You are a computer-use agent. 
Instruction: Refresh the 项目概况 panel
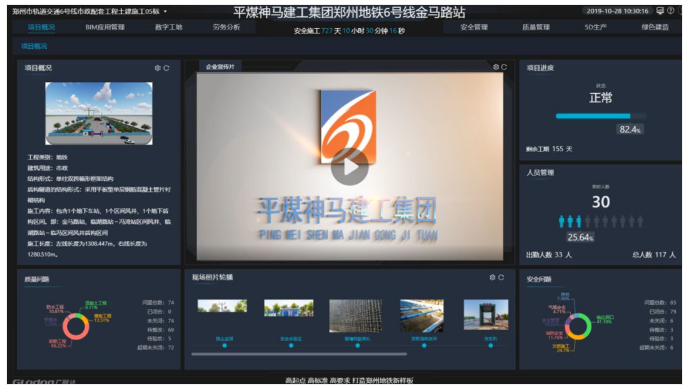coord(166,68)
